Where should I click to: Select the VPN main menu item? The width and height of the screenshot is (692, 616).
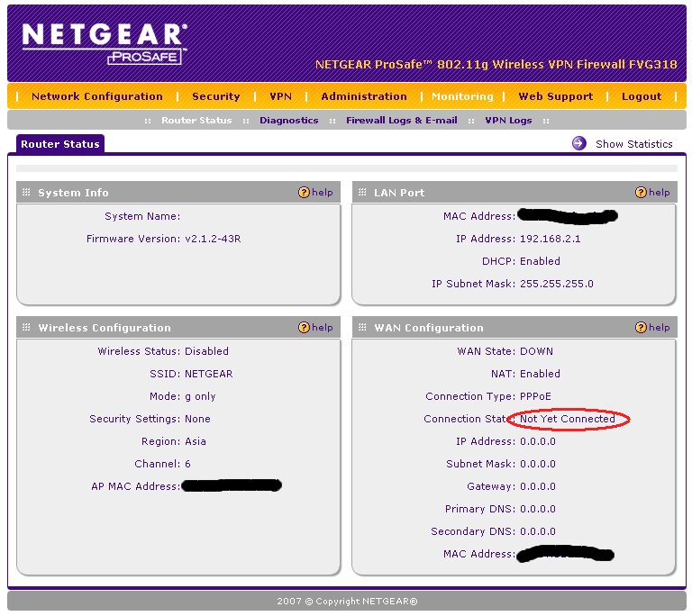point(280,96)
